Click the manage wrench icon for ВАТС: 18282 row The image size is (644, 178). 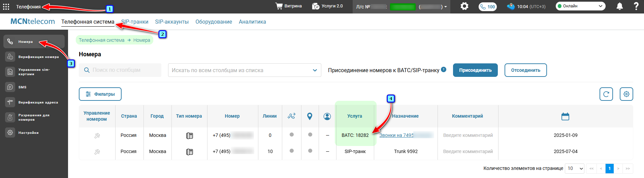point(97,136)
